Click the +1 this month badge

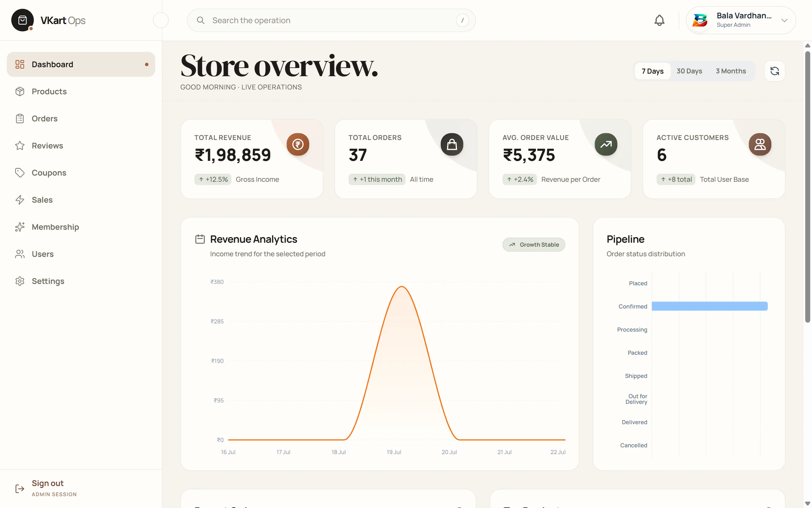(377, 179)
